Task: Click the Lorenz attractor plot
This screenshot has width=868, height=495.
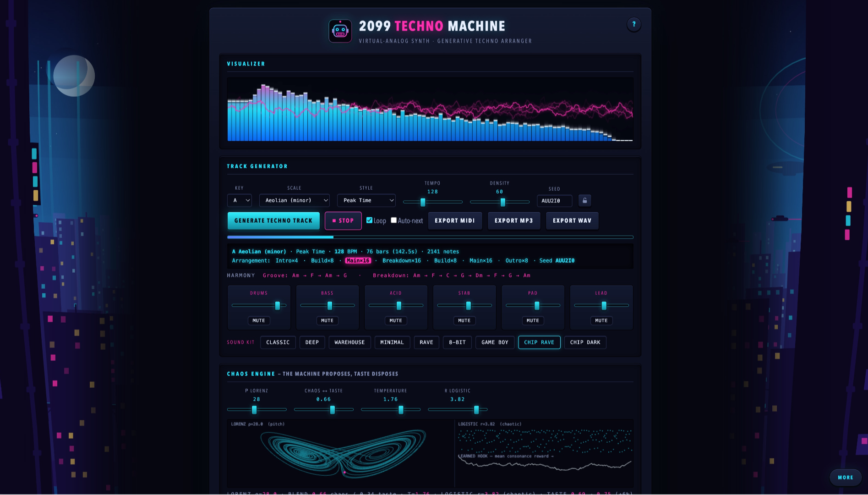Action: 341,453
